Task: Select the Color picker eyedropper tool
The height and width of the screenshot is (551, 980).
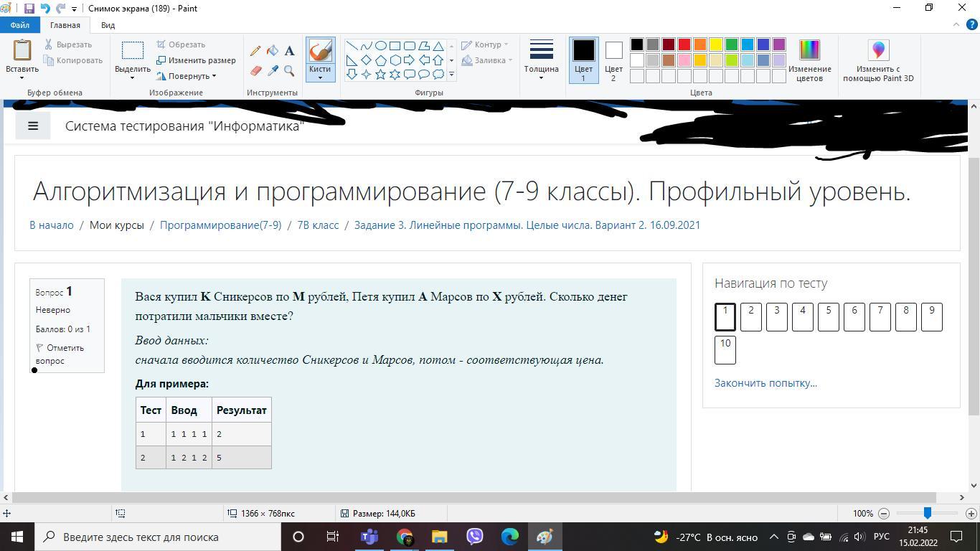Action: point(273,70)
